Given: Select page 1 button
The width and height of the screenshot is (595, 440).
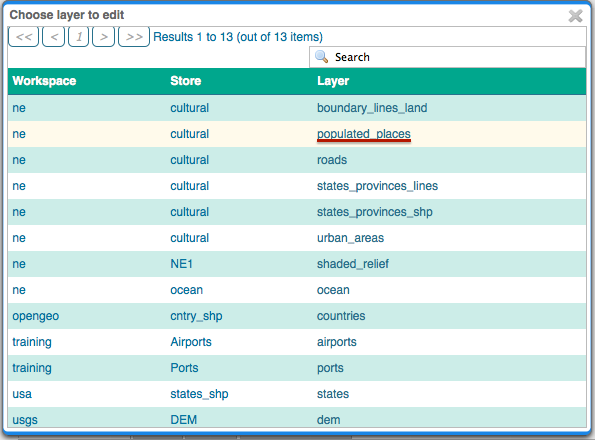Looking at the screenshot, I should 79,37.
